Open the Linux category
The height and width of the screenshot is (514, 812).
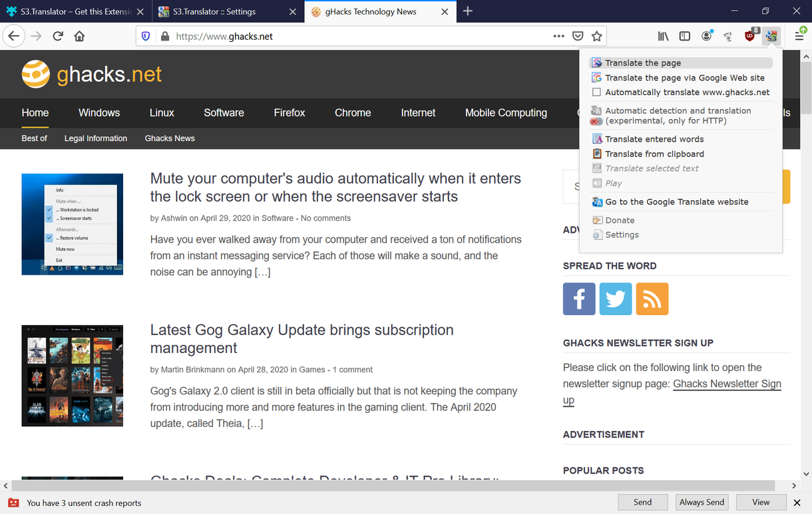tap(162, 113)
